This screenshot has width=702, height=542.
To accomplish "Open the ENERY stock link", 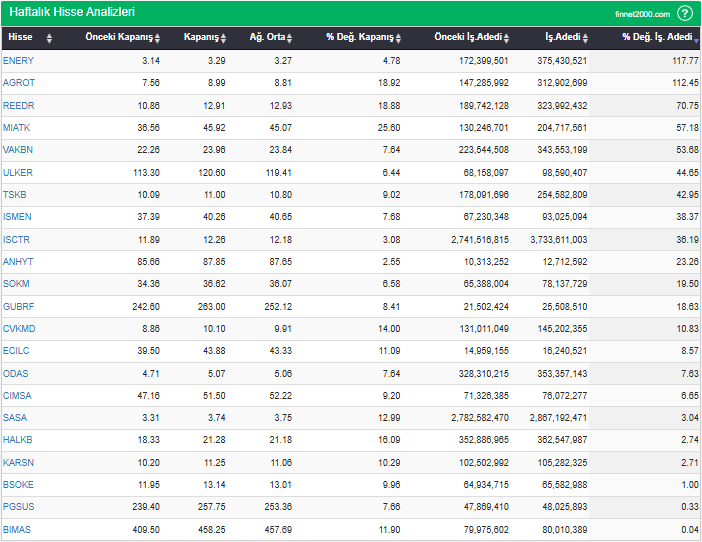I will click(18, 61).
